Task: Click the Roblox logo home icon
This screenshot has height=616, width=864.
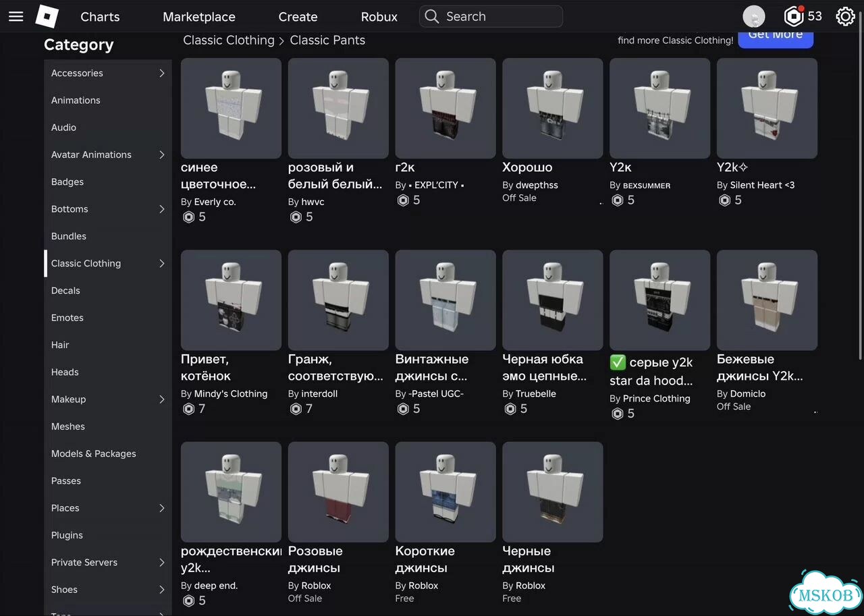Action: [x=47, y=16]
